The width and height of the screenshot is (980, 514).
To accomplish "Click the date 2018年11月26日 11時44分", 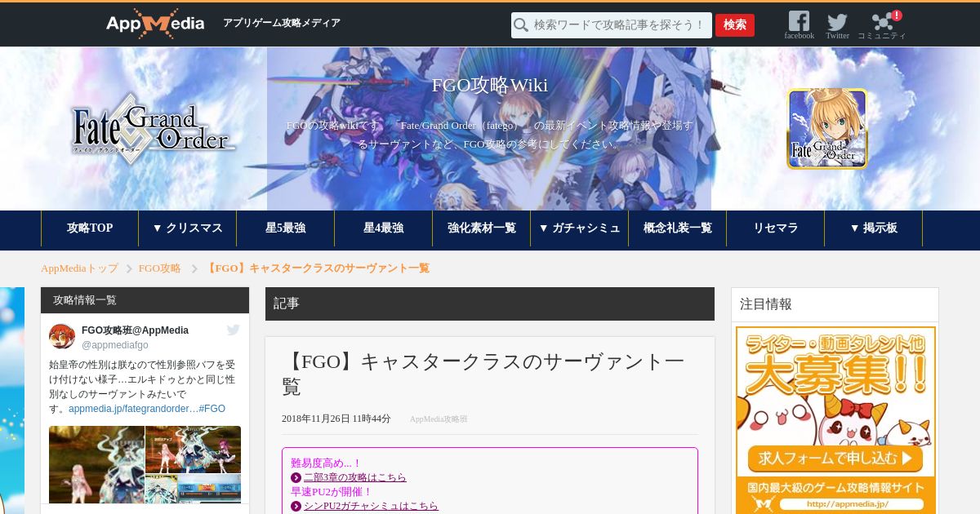I will coord(336,419).
